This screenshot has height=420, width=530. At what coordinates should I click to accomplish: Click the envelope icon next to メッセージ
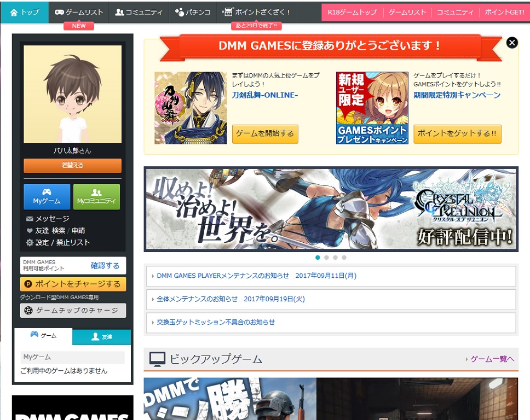point(30,219)
